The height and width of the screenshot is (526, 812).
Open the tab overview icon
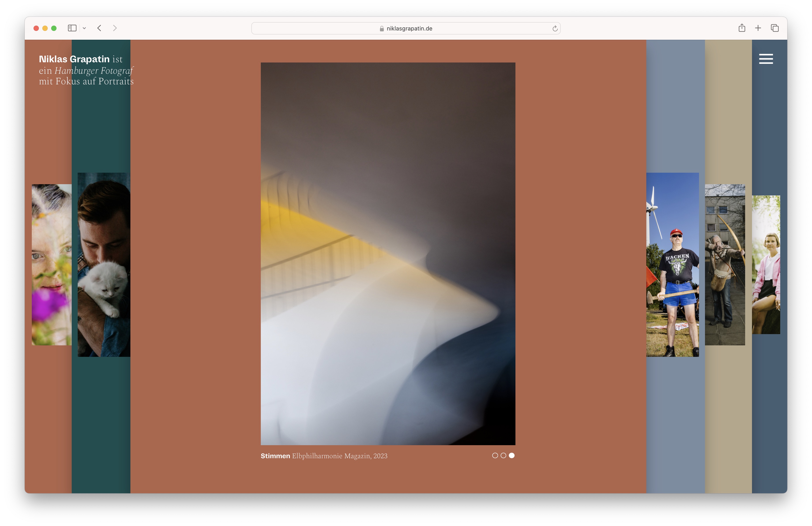[774, 28]
